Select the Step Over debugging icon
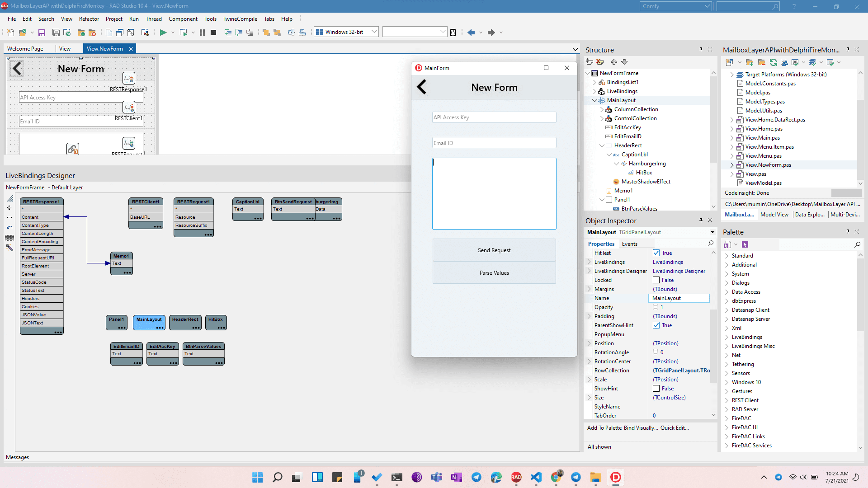Screen dimensions: 868x488 (238, 32)
